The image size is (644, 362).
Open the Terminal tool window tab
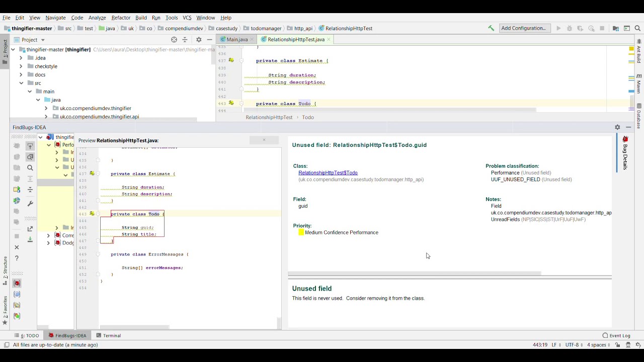[x=108, y=335]
